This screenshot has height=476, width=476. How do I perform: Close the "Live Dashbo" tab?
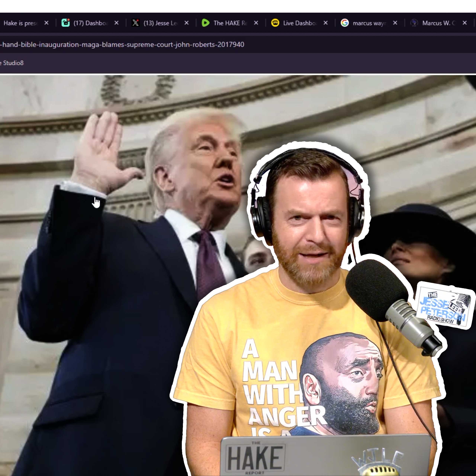pos(325,23)
